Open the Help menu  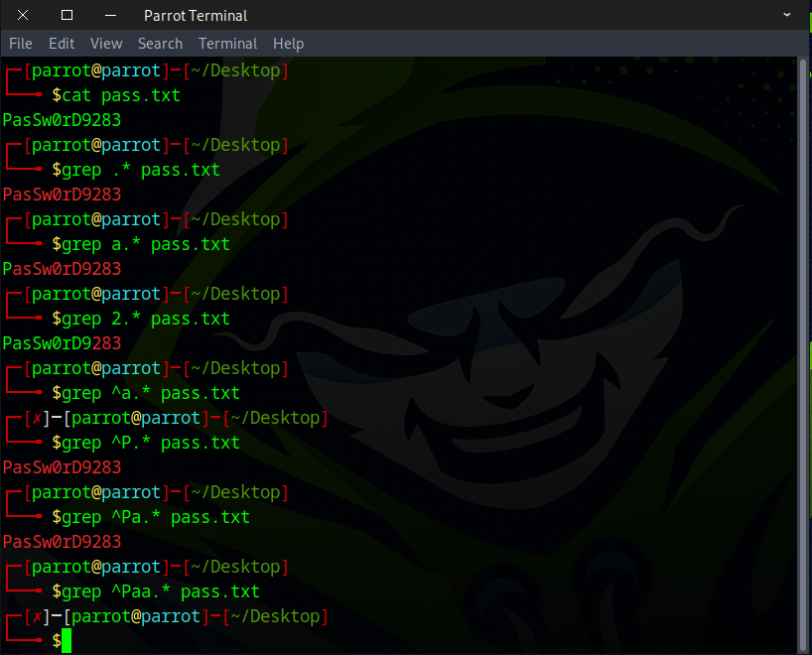pyautogui.click(x=288, y=44)
